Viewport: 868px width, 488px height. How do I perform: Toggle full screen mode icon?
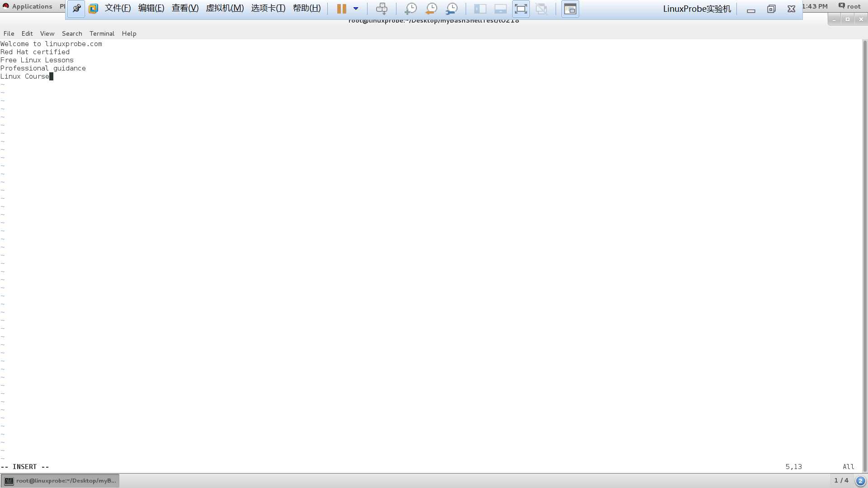click(521, 9)
